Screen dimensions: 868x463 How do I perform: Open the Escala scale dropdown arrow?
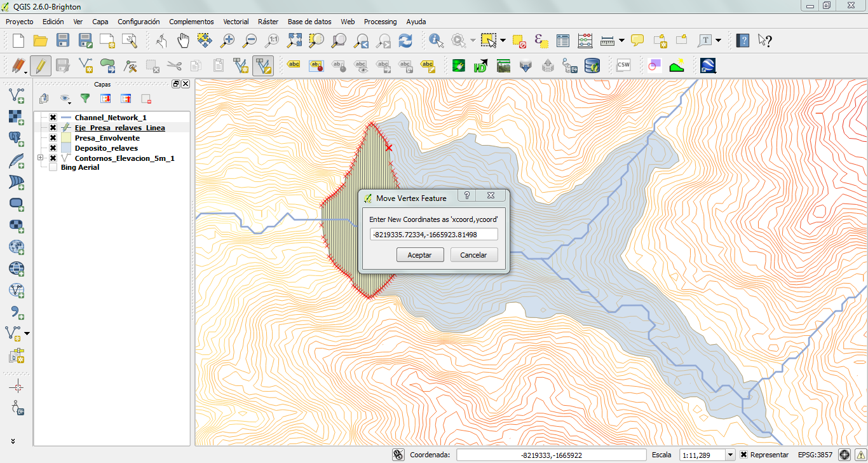[x=730, y=455]
